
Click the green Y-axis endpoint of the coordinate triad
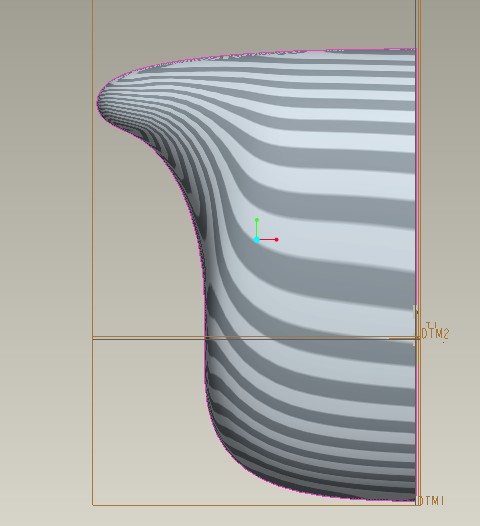click(x=257, y=220)
